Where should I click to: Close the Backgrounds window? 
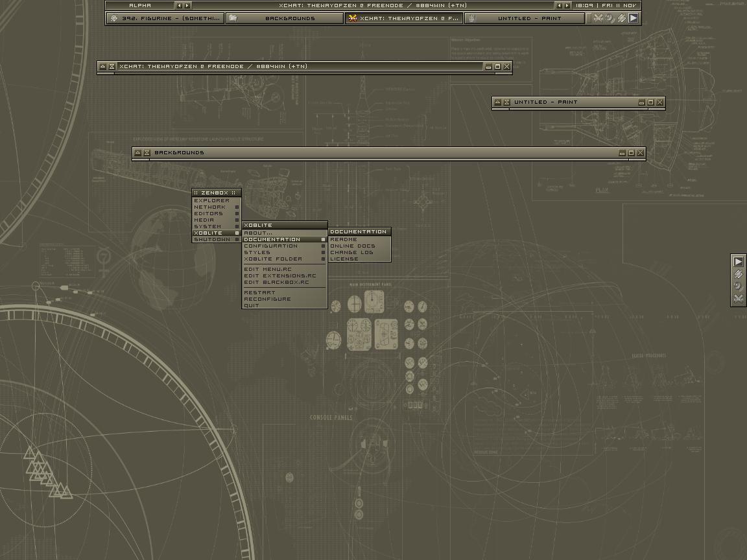click(x=640, y=153)
